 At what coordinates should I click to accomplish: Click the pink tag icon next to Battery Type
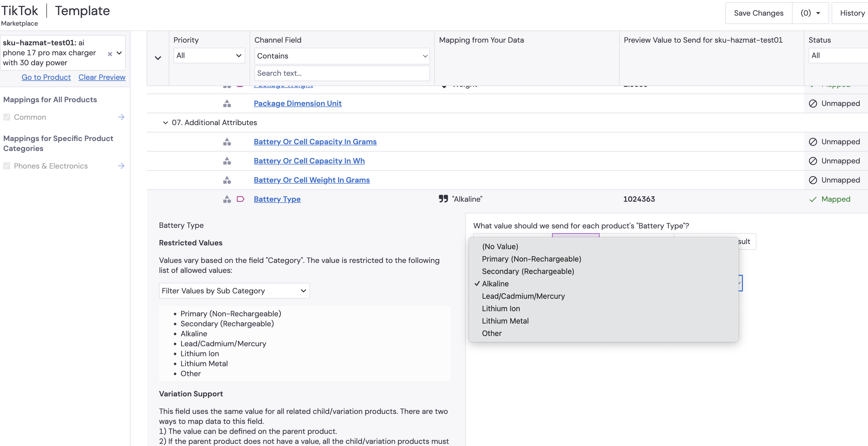[x=240, y=199]
